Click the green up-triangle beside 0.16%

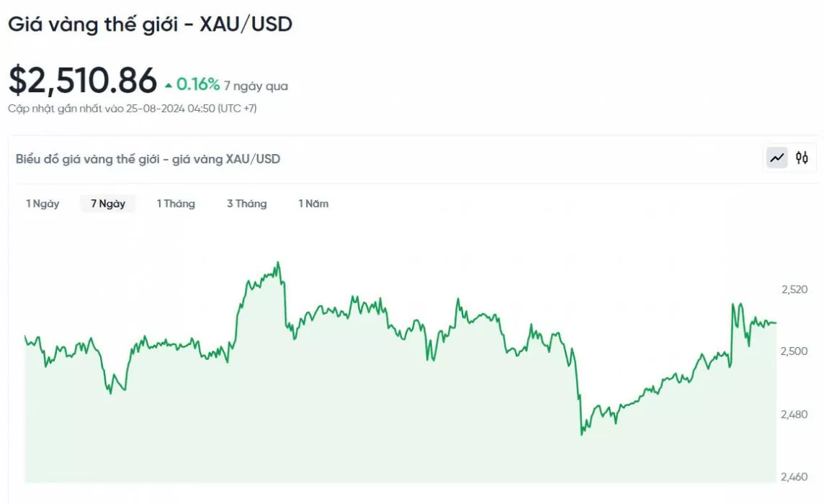point(168,85)
